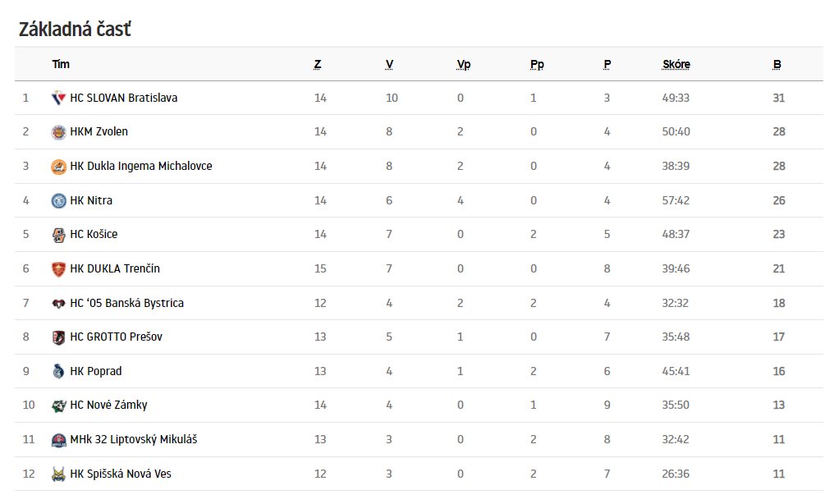Click the HK Spišská Nová Ves logo
Screen dimensions: 825x504
point(58,474)
